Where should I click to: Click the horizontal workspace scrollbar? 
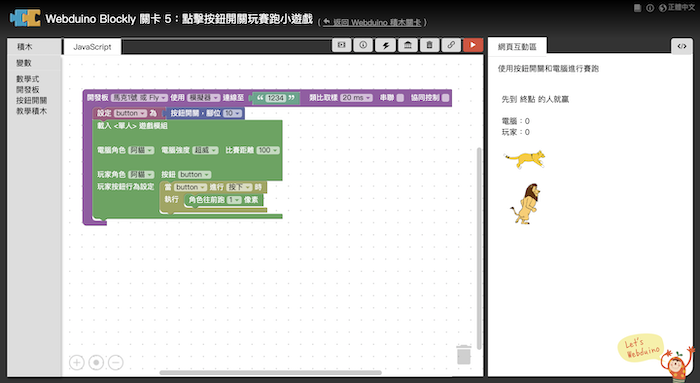tap(271, 373)
